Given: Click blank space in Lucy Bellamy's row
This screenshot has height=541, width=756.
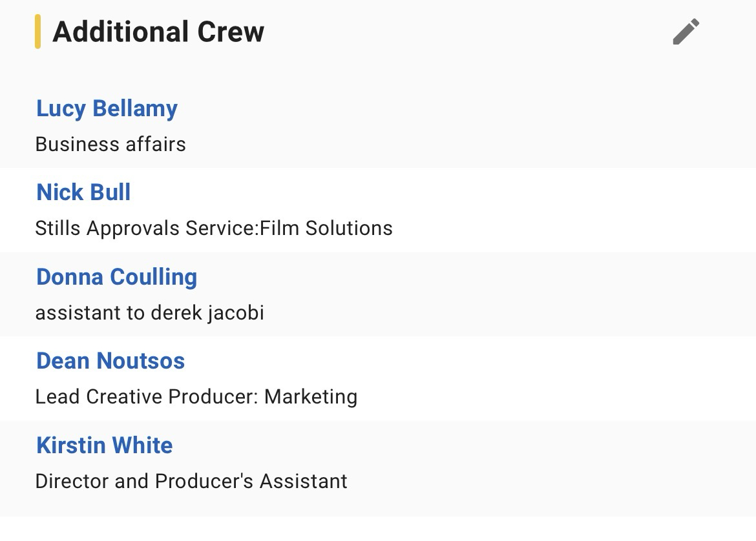Looking at the screenshot, I should [517, 126].
